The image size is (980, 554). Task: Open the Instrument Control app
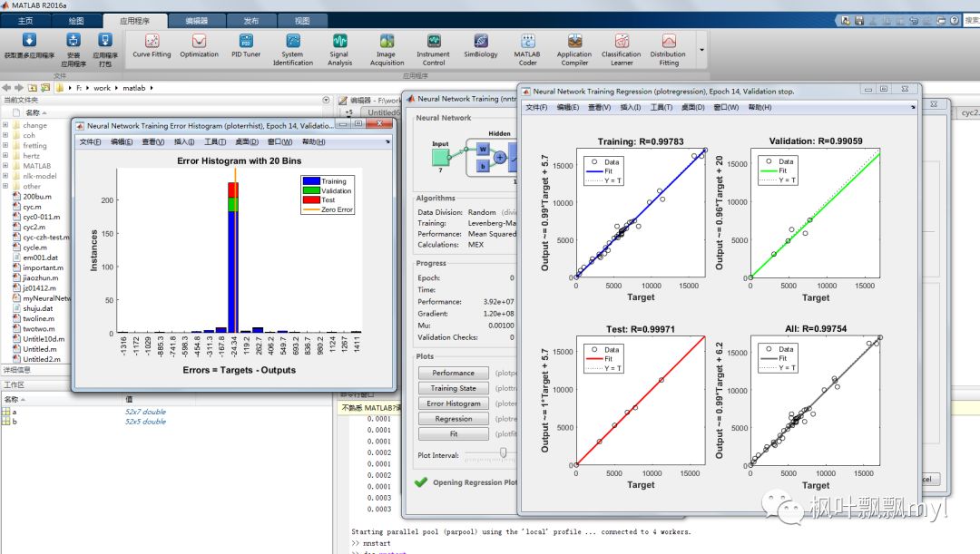pos(433,50)
